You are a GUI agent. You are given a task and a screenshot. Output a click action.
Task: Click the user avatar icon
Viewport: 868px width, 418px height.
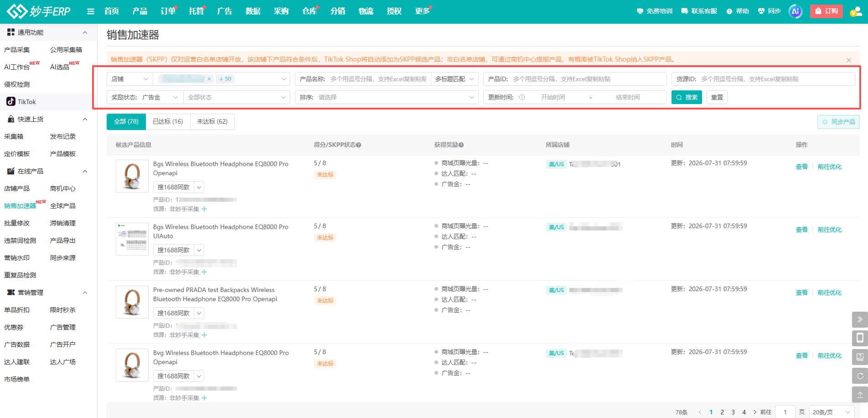point(855,11)
